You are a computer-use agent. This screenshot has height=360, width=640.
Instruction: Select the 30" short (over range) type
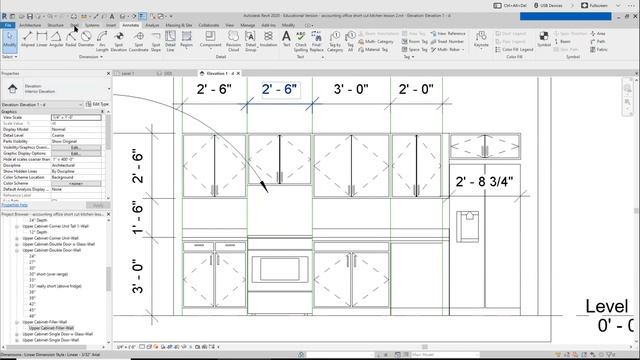48,274
